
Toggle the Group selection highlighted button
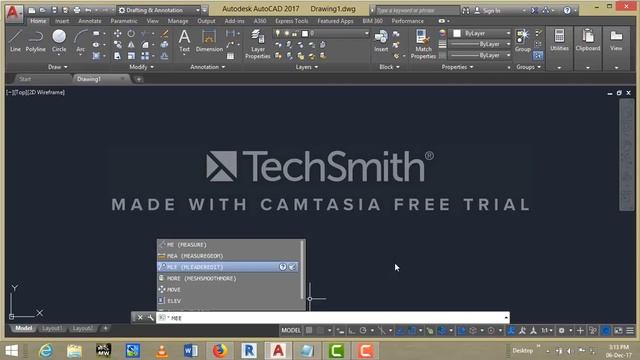tap(538, 56)
